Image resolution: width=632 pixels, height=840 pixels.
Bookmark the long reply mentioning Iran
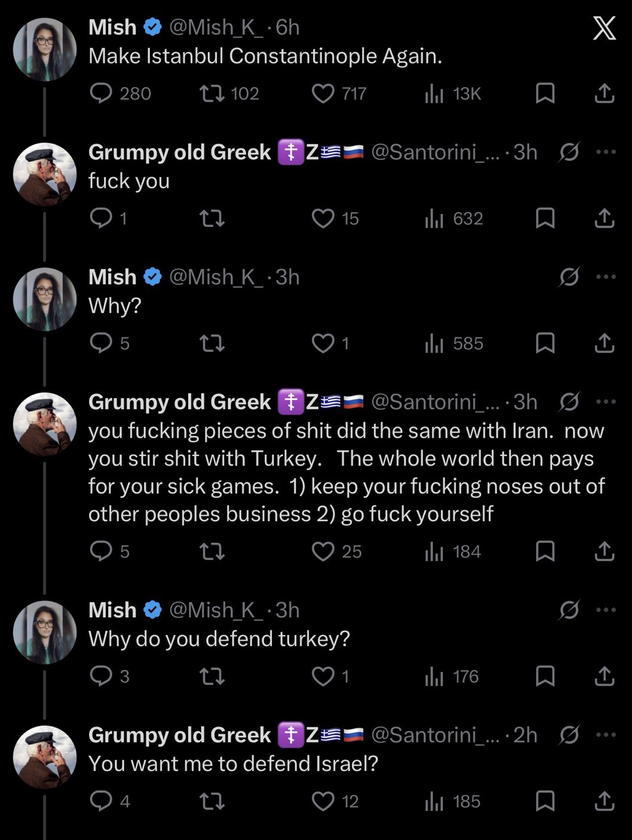545,551
